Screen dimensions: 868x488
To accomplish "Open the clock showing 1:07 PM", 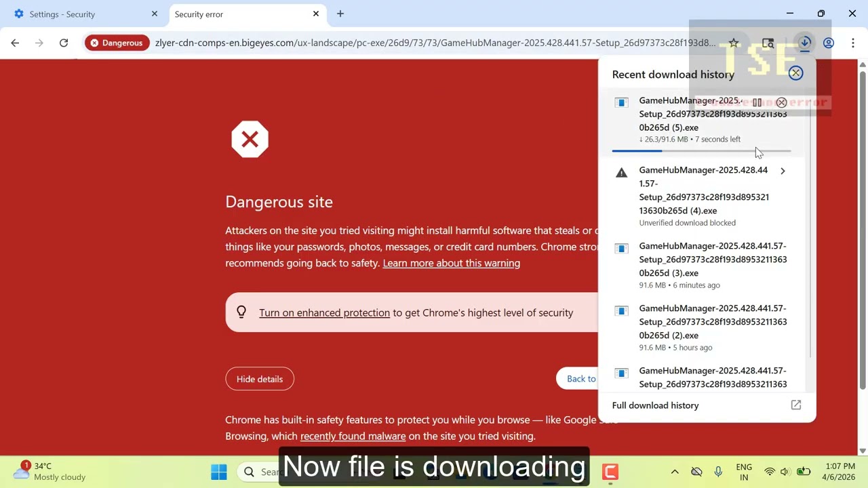I will point(840,472).
